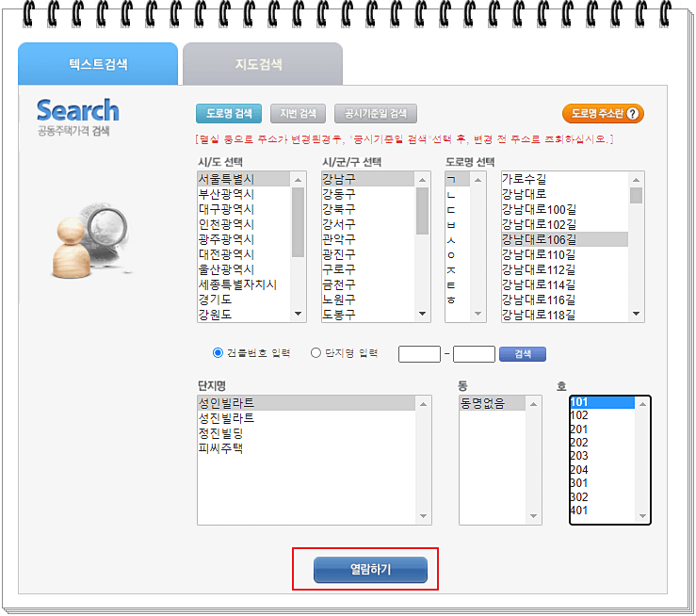
Task: Select unit 401 in the 호 list
Action: coord(603,511)
